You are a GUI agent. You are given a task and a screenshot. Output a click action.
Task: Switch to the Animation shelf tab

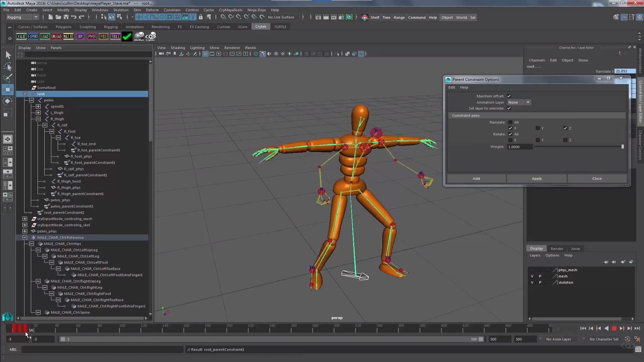[x=135, y=27]
